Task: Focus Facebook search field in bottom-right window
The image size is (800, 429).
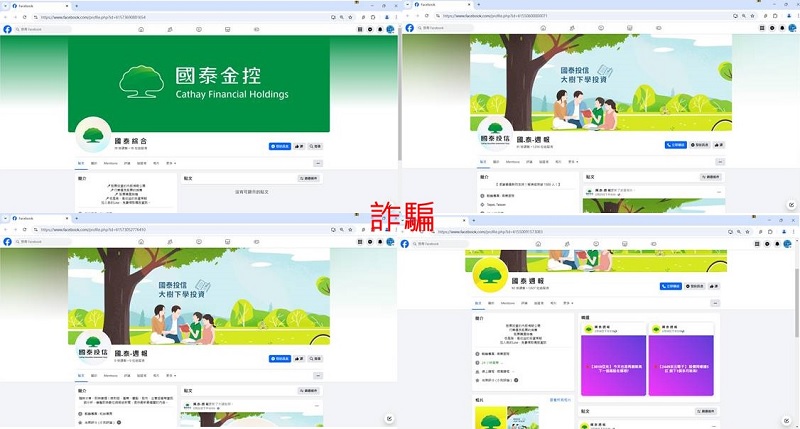Action: coord(440,244)
